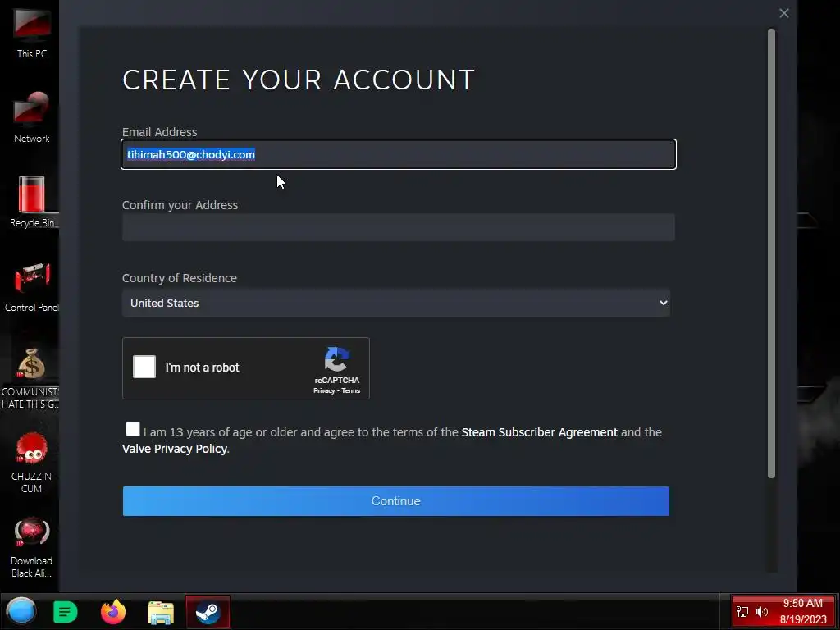This screenshot has width=840, height=630.
Task: Open reCAPTCHA Terms link
Action: 351,390
